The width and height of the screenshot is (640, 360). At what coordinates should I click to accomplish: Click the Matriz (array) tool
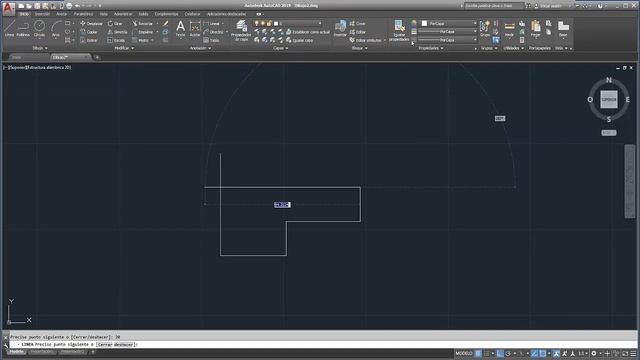(141, 40)
